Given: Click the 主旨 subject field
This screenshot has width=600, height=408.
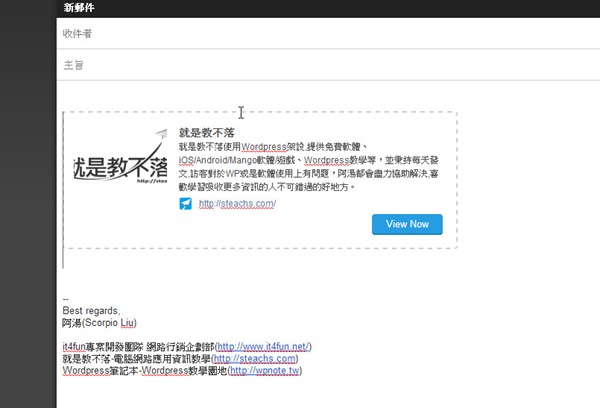Looking at the screenshot, I should coord(328,65).
